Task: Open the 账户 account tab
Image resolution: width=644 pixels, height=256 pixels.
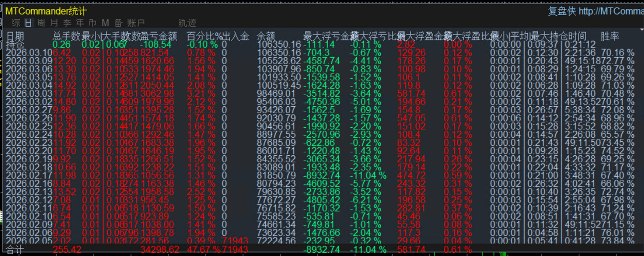Action: [x=136, y=23]
